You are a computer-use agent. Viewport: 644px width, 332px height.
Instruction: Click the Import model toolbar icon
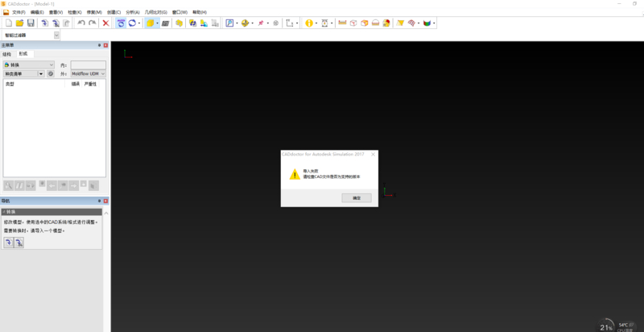click(45, 23)
